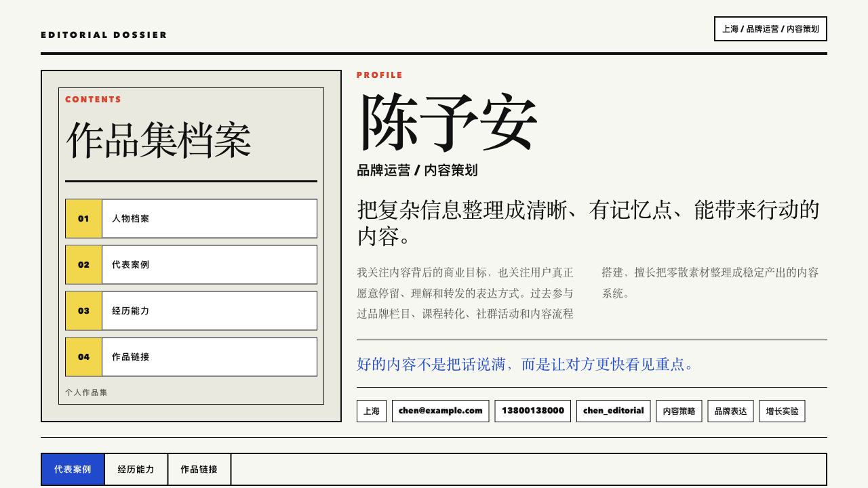Click the phone number 13800138000 tag
Image resolution: width=868 pixels, height=488 pixels.
(x=533, y=411)
